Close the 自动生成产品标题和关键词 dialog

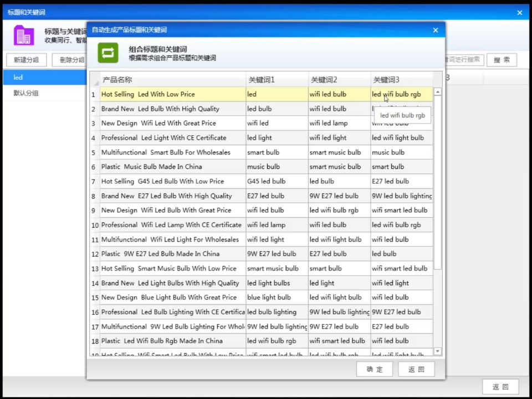[x=436, y=30]
